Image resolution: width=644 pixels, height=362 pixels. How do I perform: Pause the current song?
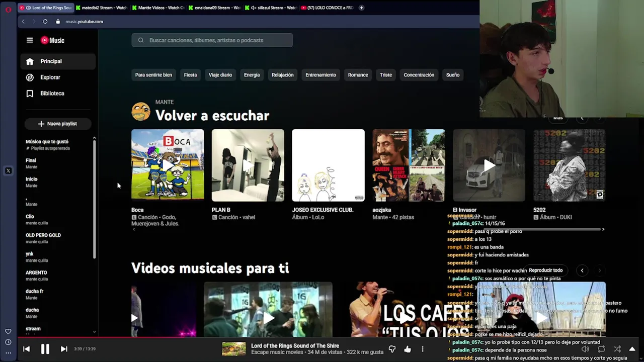point(45,349)
